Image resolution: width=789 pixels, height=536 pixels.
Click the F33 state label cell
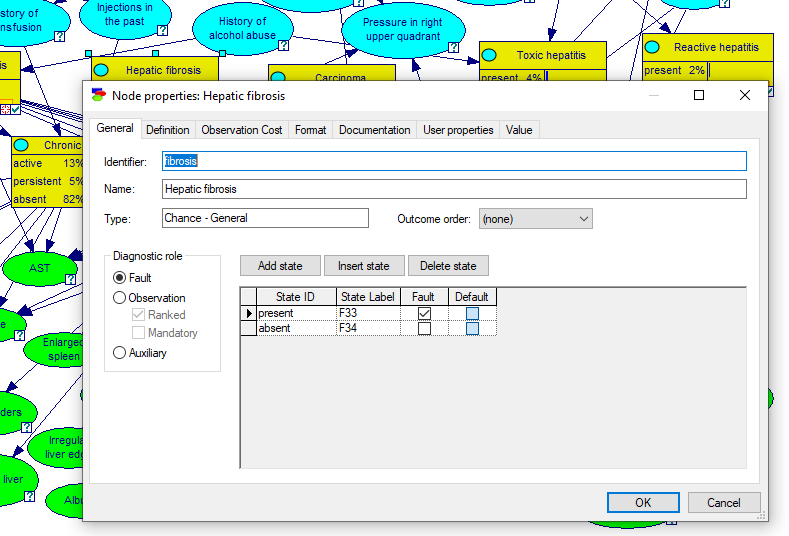point(368,313)
